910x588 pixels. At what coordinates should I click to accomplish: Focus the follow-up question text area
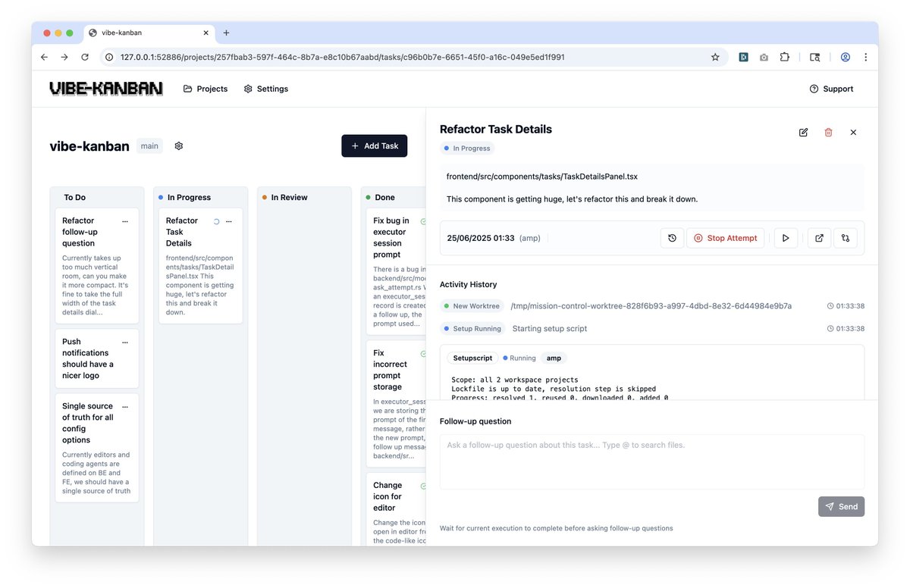coord(652,461)
